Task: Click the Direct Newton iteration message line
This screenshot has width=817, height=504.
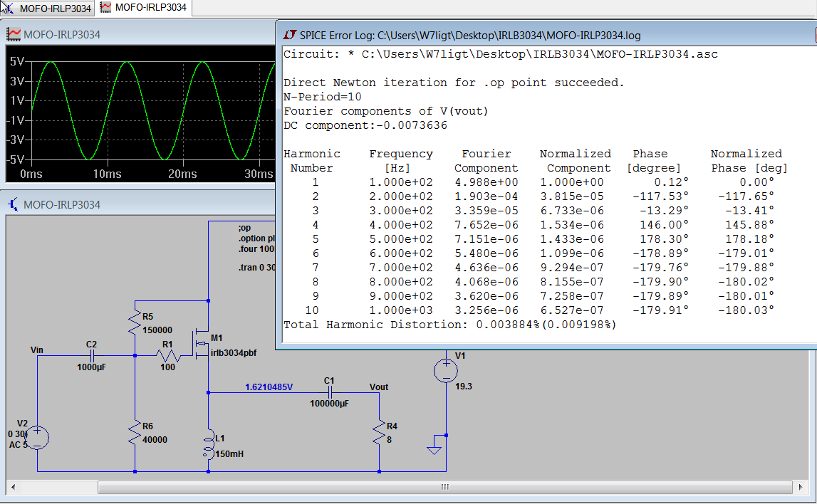Action: click(454, 83)
